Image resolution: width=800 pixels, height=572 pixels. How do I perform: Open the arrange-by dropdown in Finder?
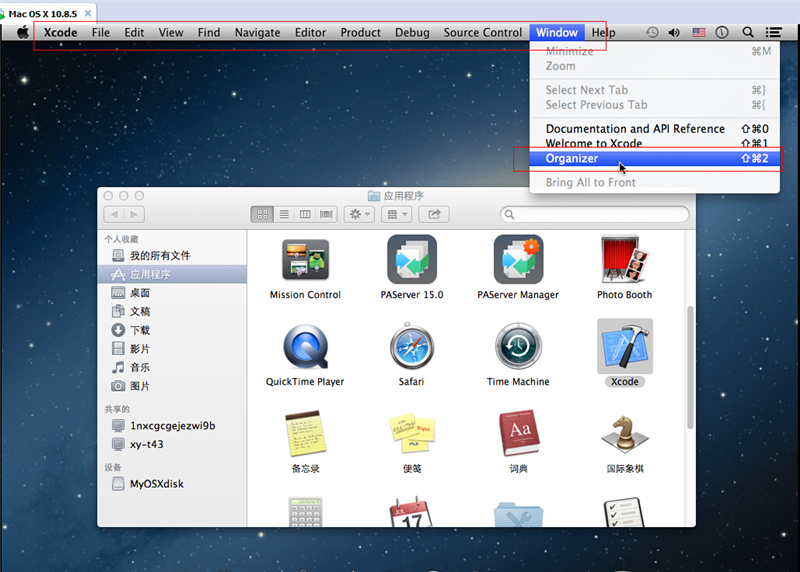(396, 214)
